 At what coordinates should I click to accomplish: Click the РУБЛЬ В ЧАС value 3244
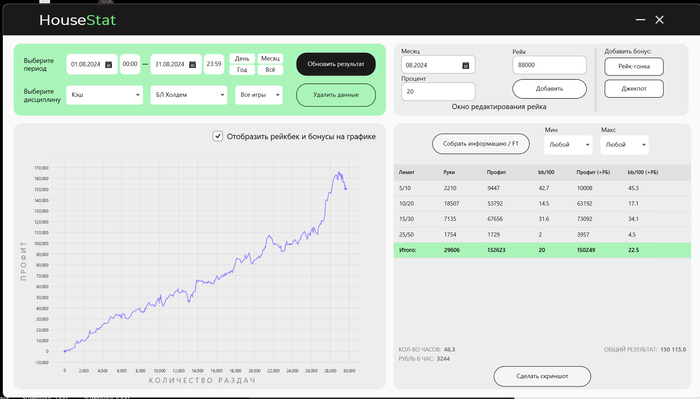443,359
